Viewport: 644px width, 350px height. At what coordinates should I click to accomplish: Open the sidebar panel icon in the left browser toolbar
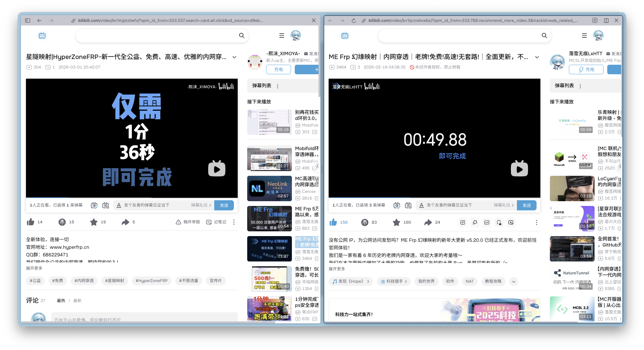click(x=28, y=20)
